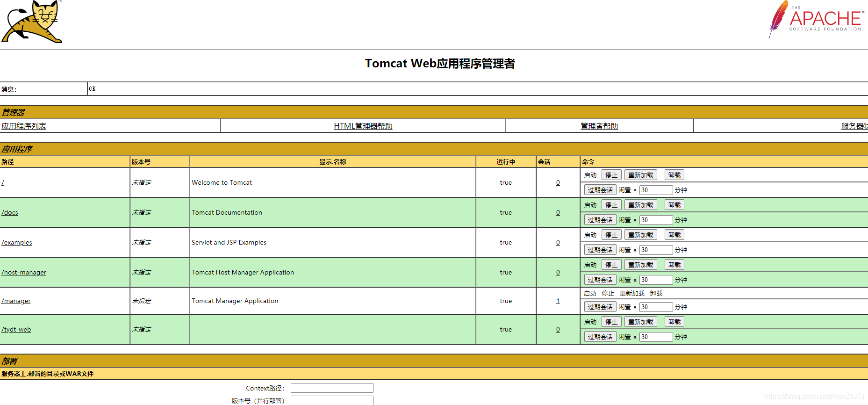Open the /docs application link

[x=10, y=212]
